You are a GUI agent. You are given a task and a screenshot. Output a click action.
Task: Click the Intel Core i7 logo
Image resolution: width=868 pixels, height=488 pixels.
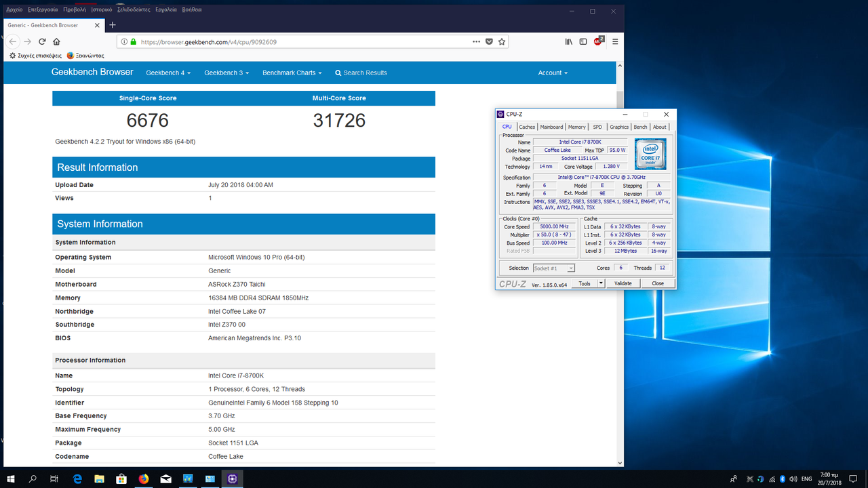point(650,154)
